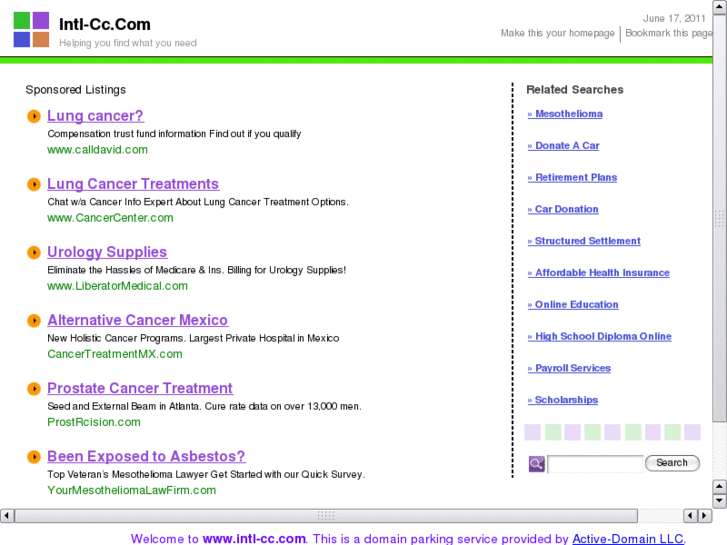Click the orange bullet beside Urology Supplies
Screen dimensions: 727x545
[34, 252]
